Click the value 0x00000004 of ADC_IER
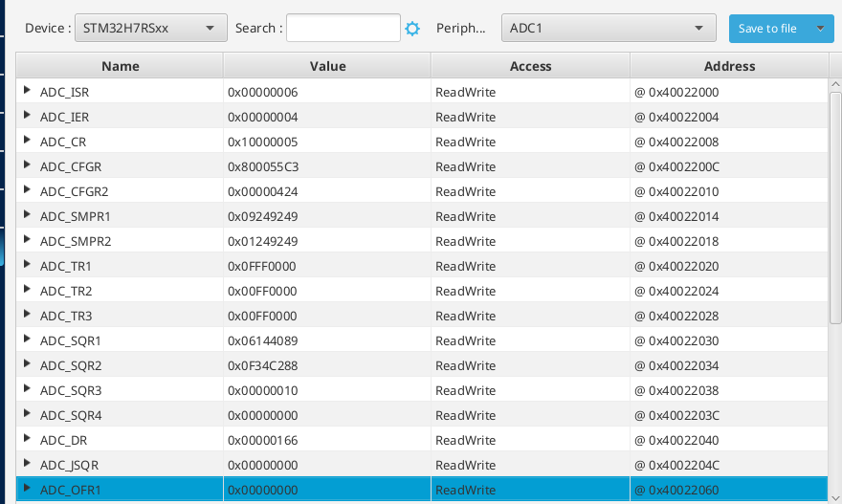The width and height of the screenshot is (842, 504). click(262, 117)
